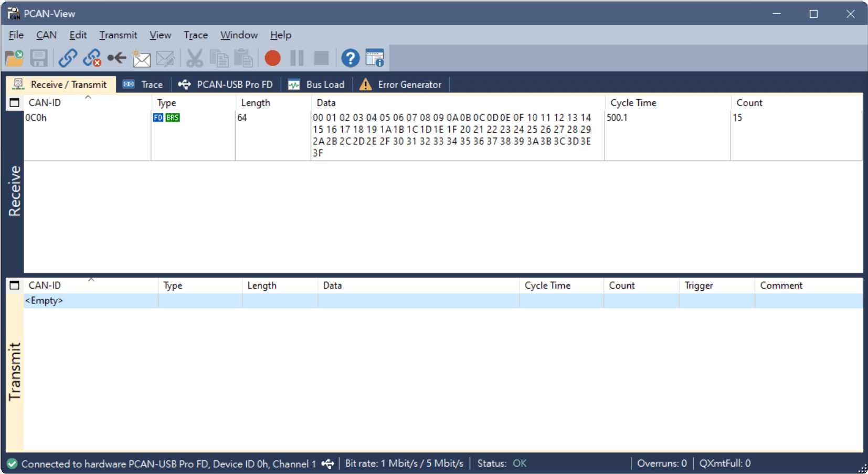Click the PCAN-View title bar app icon
The width and height of the screenshot is (868, 474).
point(14,14)
